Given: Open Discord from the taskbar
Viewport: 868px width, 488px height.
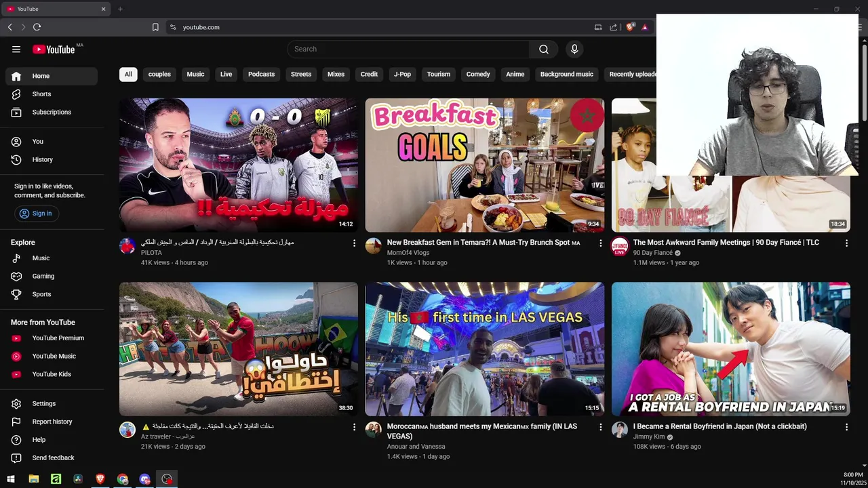Looking at the screenshot, I should coord(144,479).
